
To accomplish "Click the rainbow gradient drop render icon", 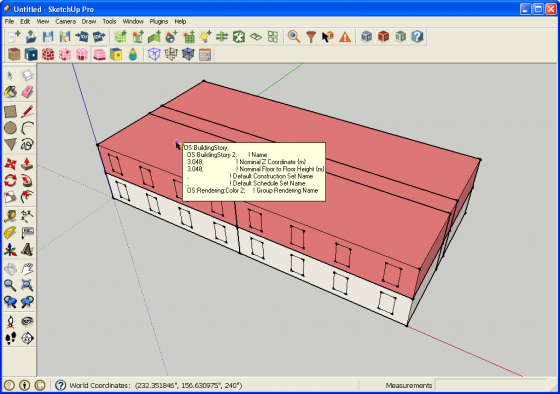I will [x=133, y=54].
